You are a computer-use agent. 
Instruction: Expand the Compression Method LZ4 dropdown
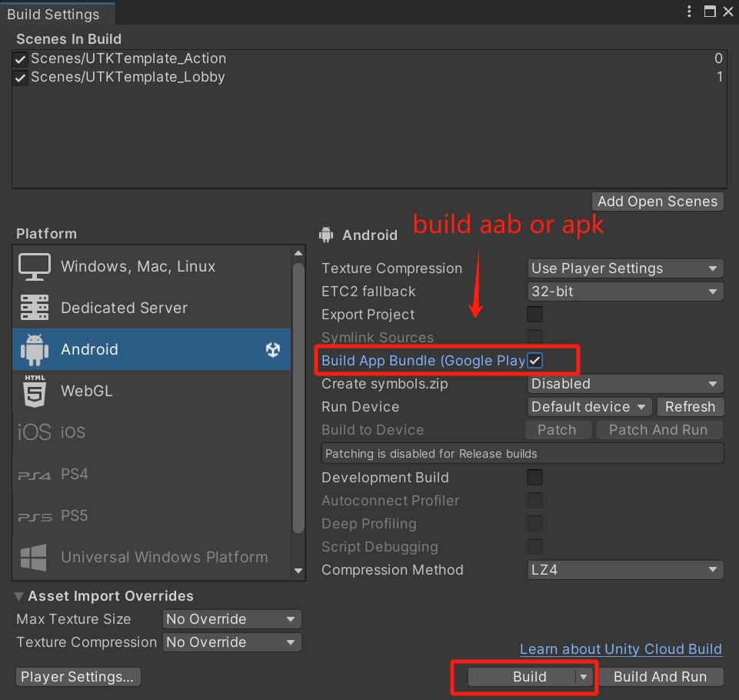625,570
